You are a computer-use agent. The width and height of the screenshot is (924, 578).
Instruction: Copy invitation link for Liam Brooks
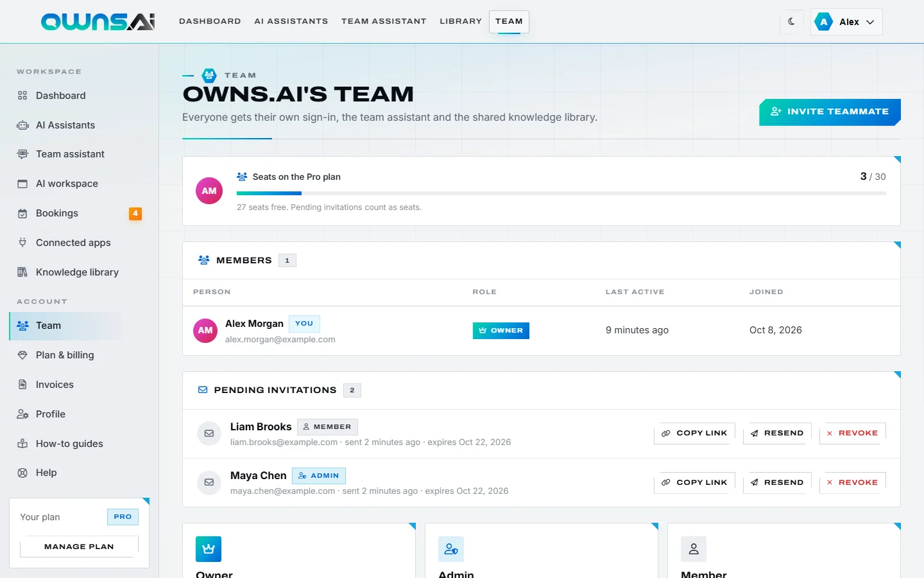695,433
